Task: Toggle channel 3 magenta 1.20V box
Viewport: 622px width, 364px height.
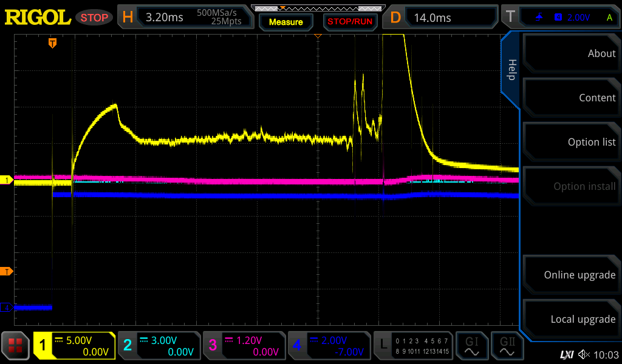Action: coord(244,346)
